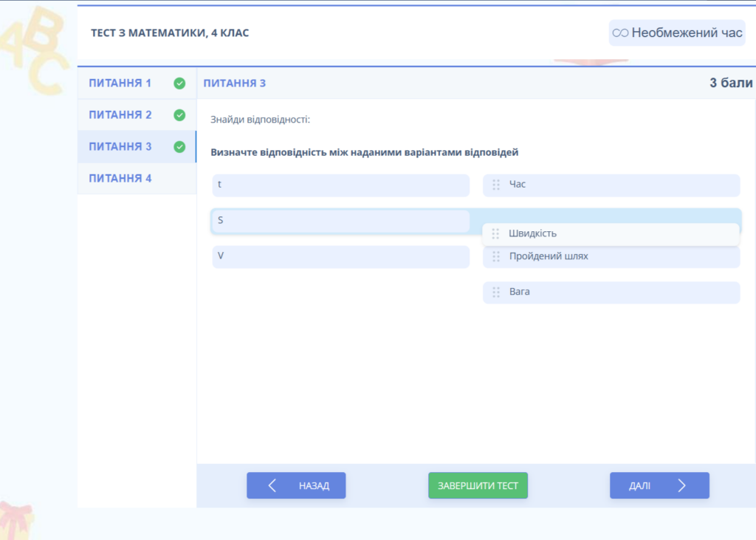756x540 pixels.
Task: Click the green checkmark next to Питання 1
Action: click(179, 83)
